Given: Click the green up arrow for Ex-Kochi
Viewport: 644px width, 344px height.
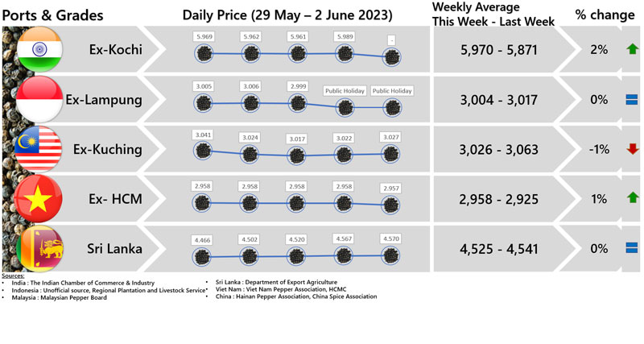Looking at the screenshot, I should [632, 50].
